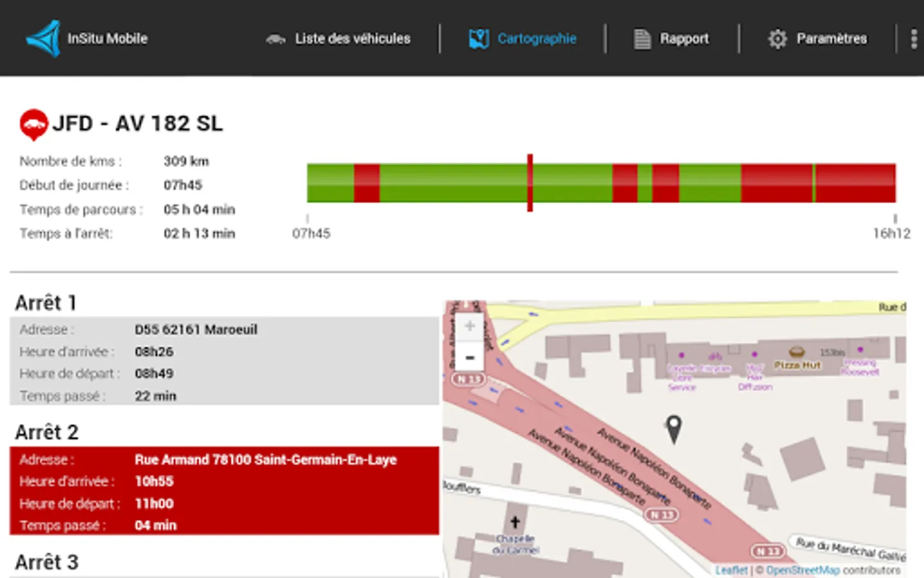Click the 10h55 arrival time of Arrêt 2
This screenshot has width=924, height=578.
point(154,482)
